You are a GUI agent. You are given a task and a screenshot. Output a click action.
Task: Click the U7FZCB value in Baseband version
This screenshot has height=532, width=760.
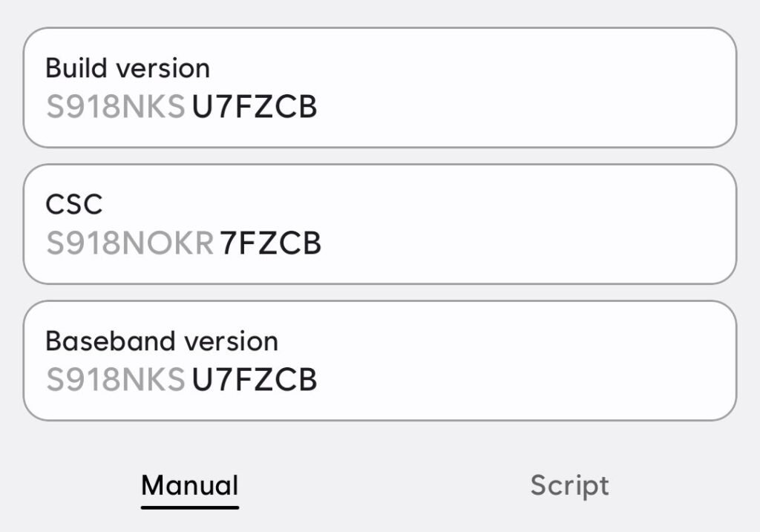256,379
